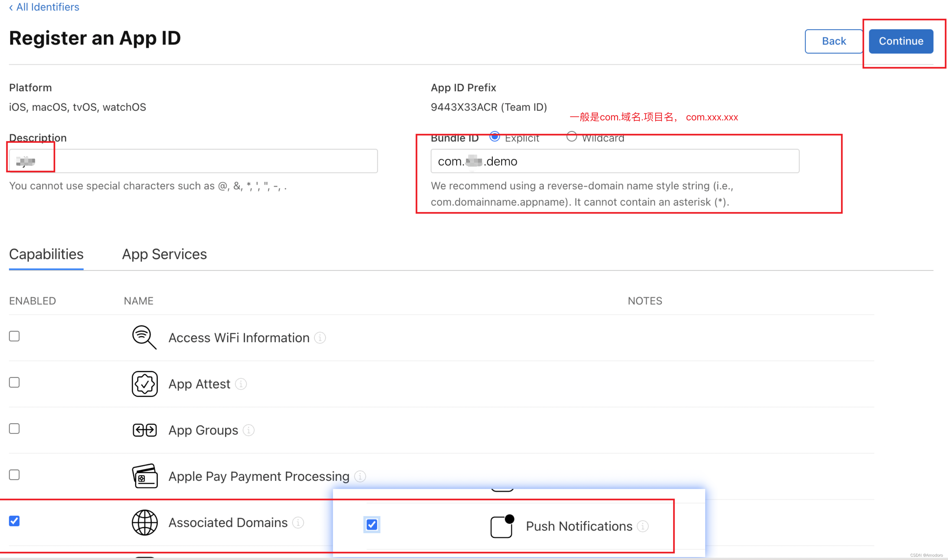This screenshot has height=560, width=948.
Task: Click the Apple Pay Payment Processing label
Action: (259, 476)
